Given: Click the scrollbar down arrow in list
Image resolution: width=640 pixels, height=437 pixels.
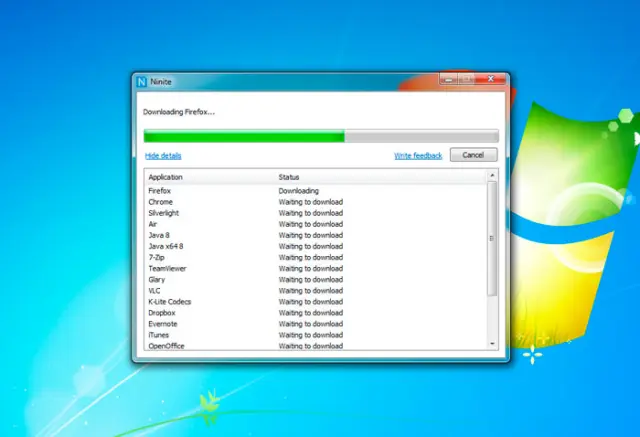Looking at the screenshot, I should pos(491,343).
